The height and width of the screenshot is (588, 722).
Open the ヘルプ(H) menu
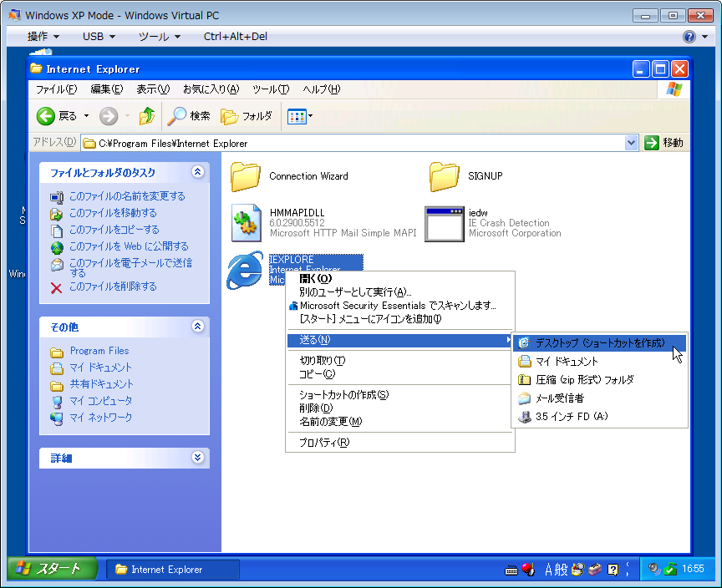[x=322, y=89]
